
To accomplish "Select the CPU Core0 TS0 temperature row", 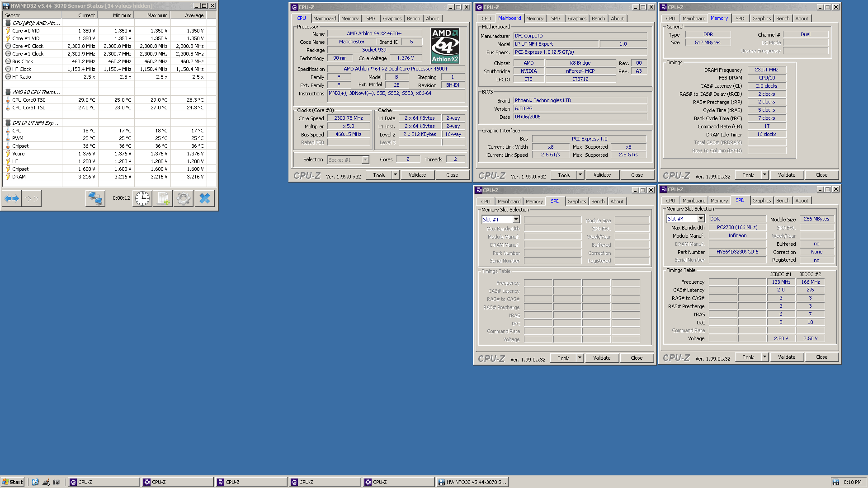I will tap(110, 100).
